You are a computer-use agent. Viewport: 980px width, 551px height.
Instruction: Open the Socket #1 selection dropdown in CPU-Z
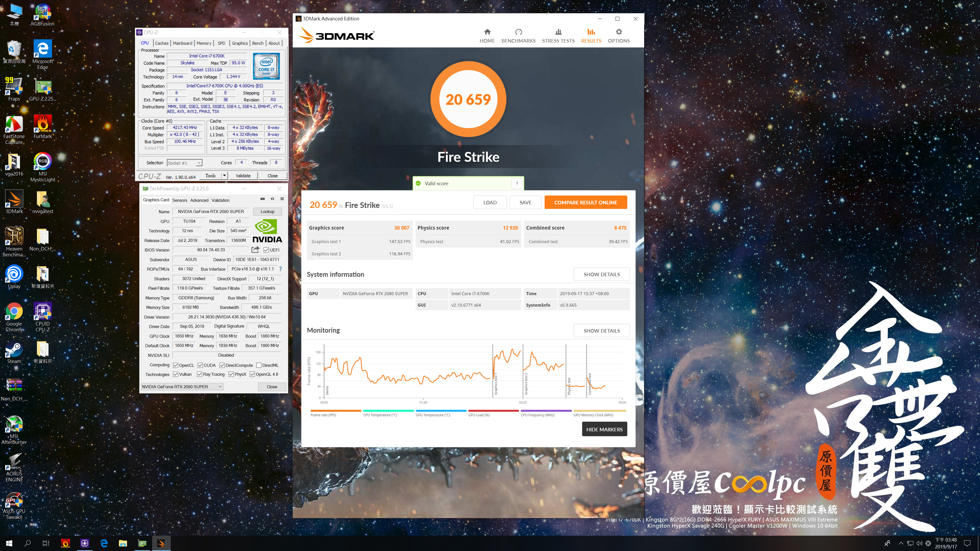[x=185, y=163]
